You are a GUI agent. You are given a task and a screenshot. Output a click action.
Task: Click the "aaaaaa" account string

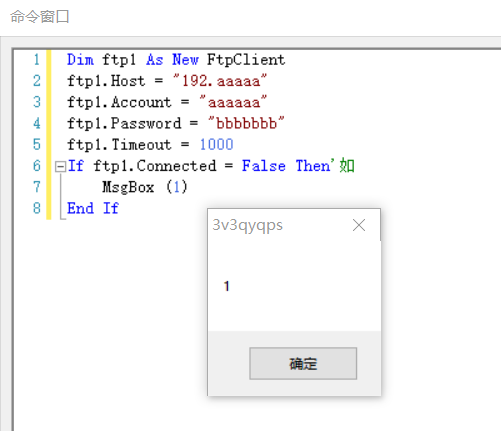(233, 102)
